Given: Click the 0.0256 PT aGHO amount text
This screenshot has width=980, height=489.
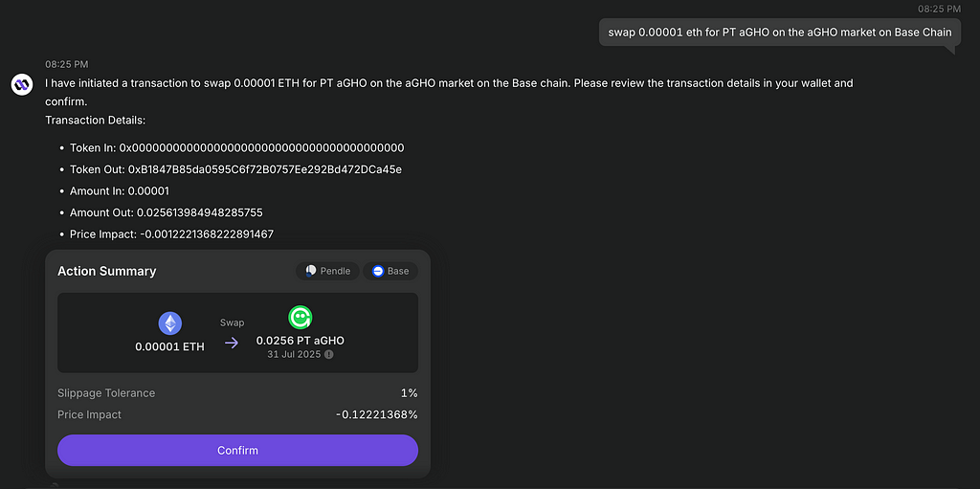Looking at the screenshot, I should pyautogui.click(x=300, y=341).
